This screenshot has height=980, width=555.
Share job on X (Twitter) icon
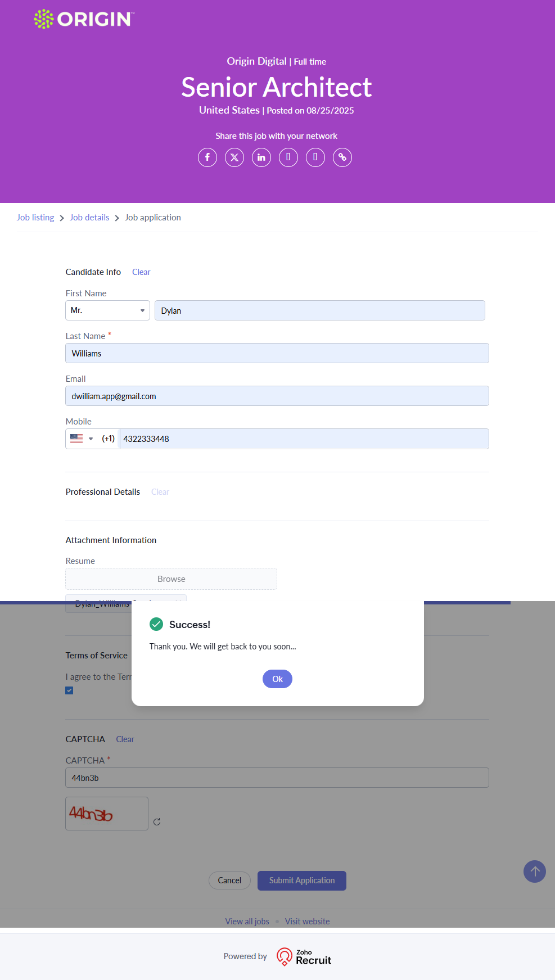click(x=234, y=157)
